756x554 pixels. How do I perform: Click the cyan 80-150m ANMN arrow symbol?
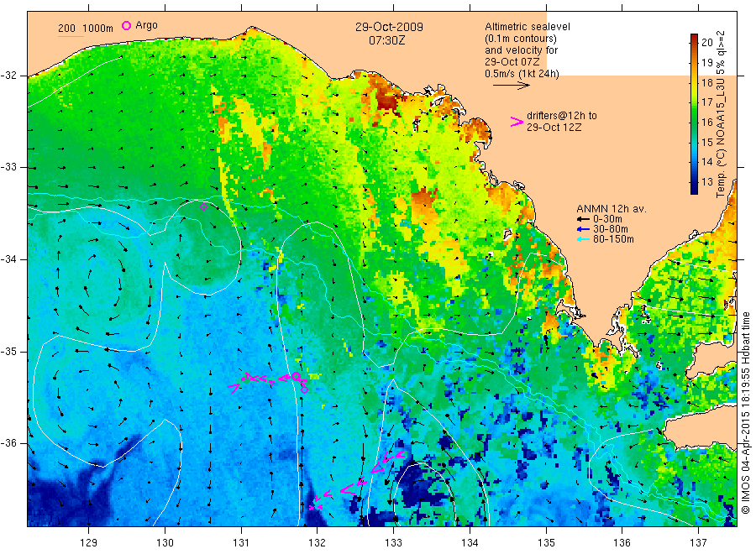tap(584, 239)
